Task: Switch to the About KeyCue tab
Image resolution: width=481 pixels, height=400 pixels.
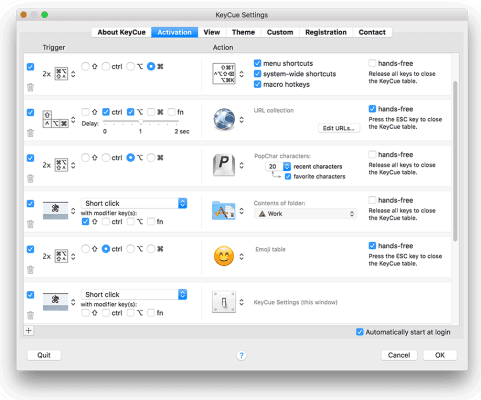Action: point(122,32)
